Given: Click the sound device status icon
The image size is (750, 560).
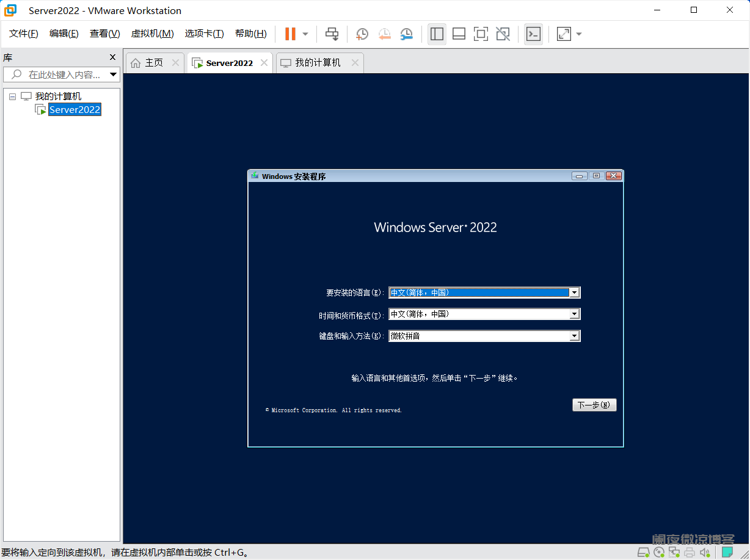Looking at the screenshot, I should [x=705, y=552].
